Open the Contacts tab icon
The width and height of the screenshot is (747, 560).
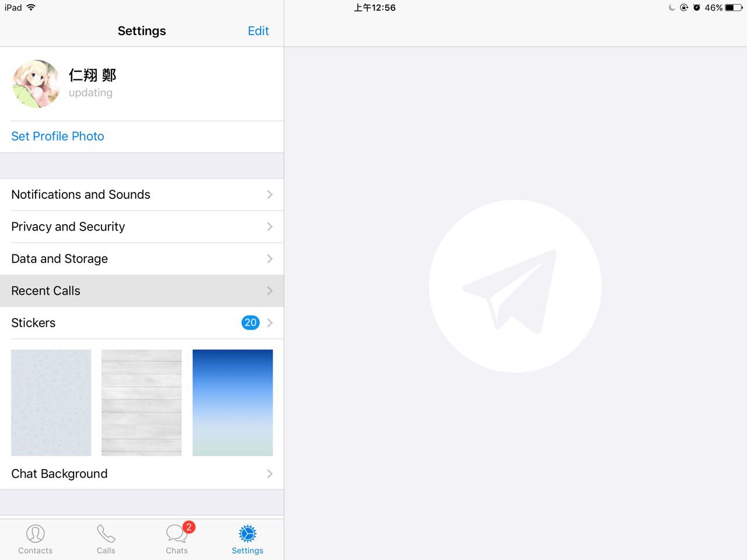tap(35, 533)
